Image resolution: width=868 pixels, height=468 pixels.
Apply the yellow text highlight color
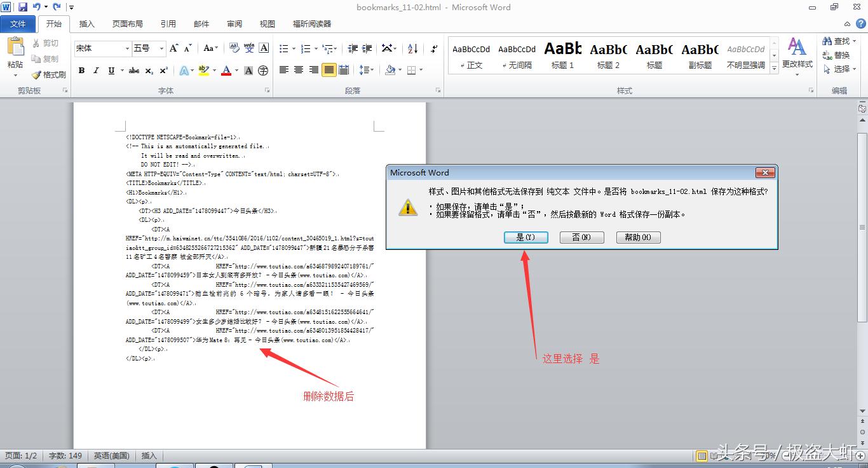coord(203,71)
